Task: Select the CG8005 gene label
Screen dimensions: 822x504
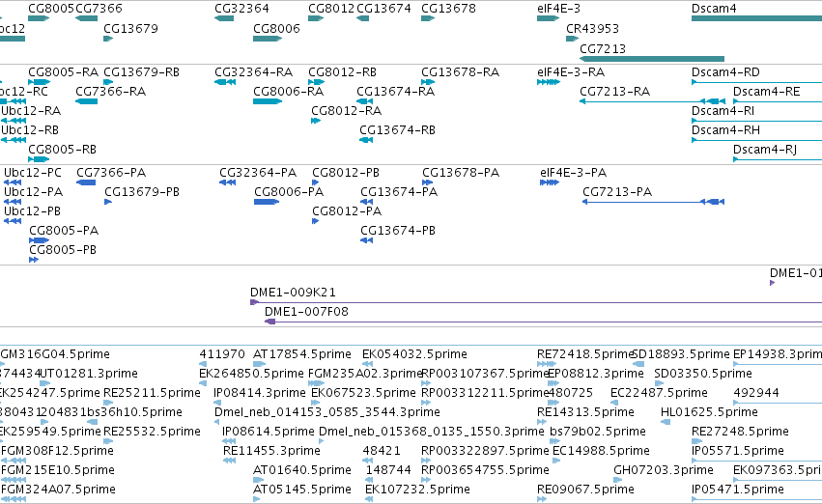Action: coord(51,9)
